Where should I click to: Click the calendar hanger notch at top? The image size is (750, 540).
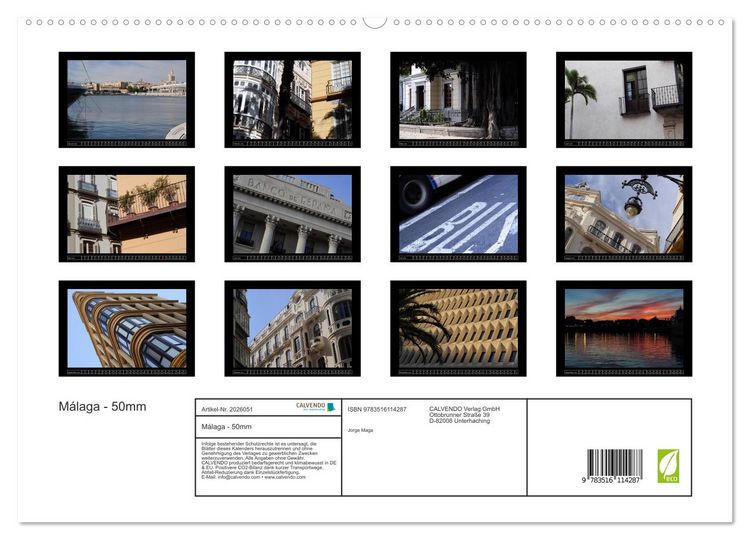tap(375, 22)
